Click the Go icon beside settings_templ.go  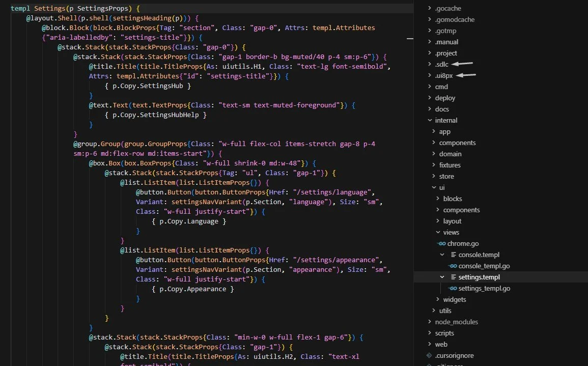pos(453,289)
